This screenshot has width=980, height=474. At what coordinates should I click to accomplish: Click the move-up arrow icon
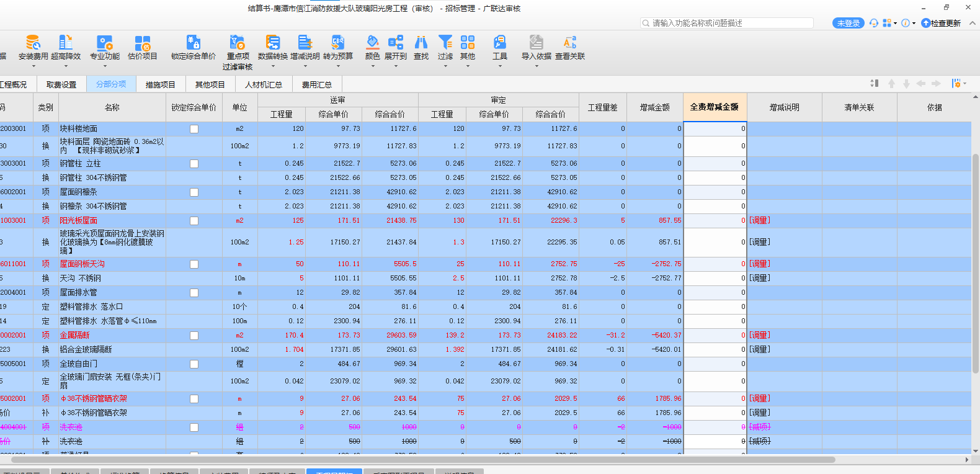click(x=891, y=83)
